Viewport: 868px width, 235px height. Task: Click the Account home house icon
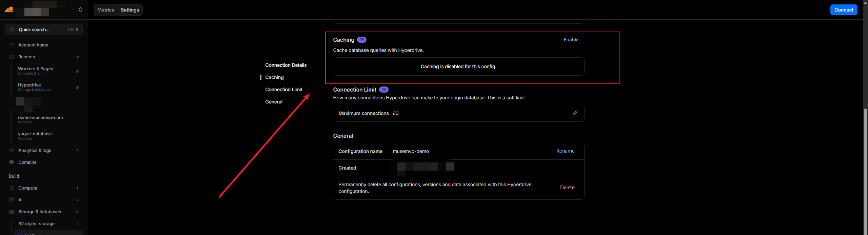pos(12,45)
